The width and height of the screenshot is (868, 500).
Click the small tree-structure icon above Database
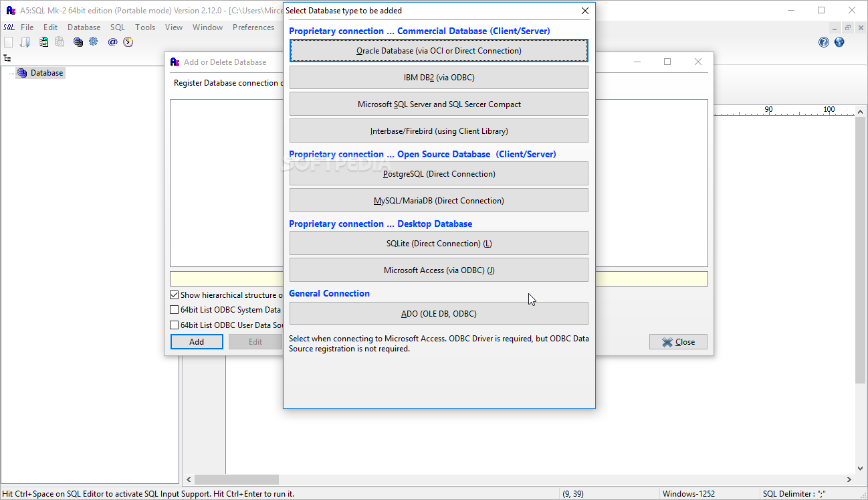tap(7, 58)
